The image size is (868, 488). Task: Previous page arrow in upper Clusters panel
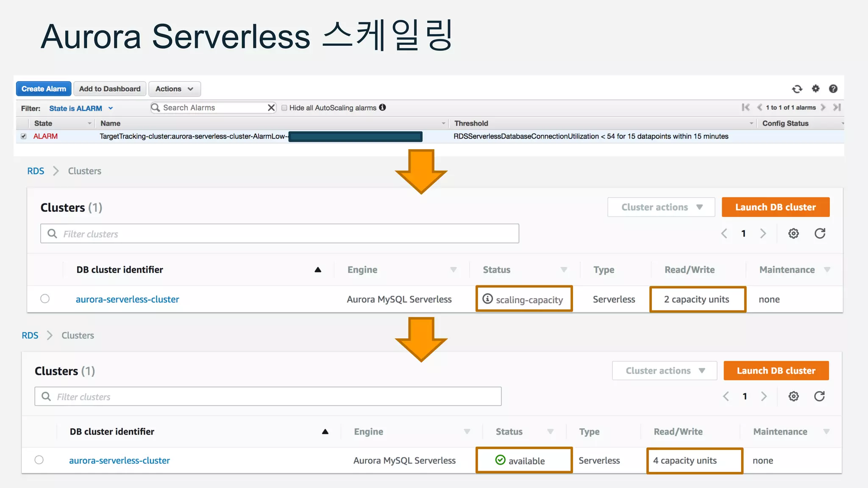(x=724, y=233)
